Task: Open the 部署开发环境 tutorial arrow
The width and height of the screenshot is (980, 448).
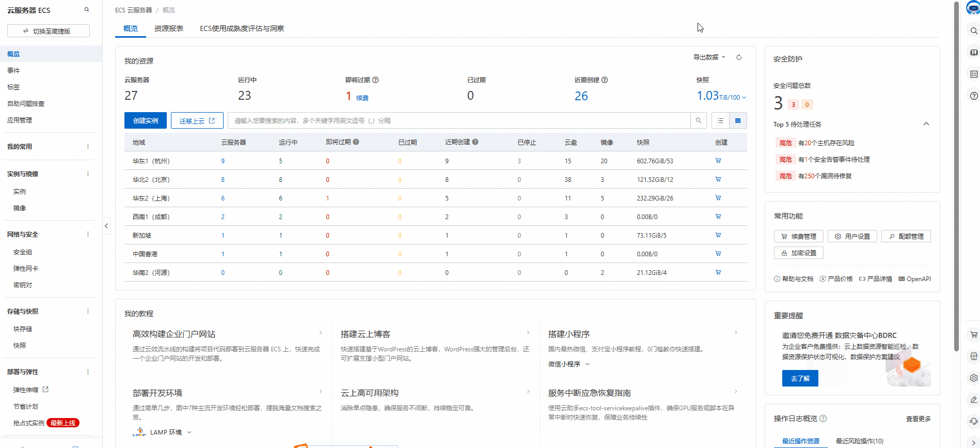Action: click(x=321, y=392)
